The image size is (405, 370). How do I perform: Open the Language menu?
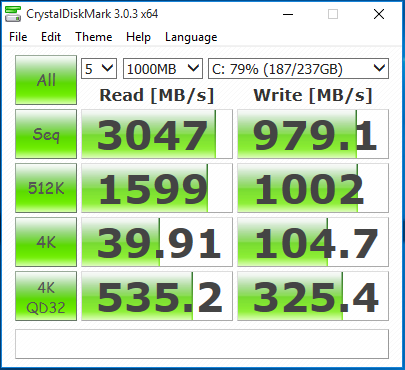point(191,37)
